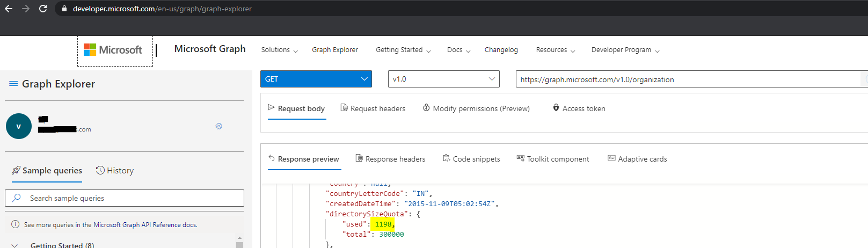
Task: Click the Response headers document icon
Action: [x=359, y=158]
